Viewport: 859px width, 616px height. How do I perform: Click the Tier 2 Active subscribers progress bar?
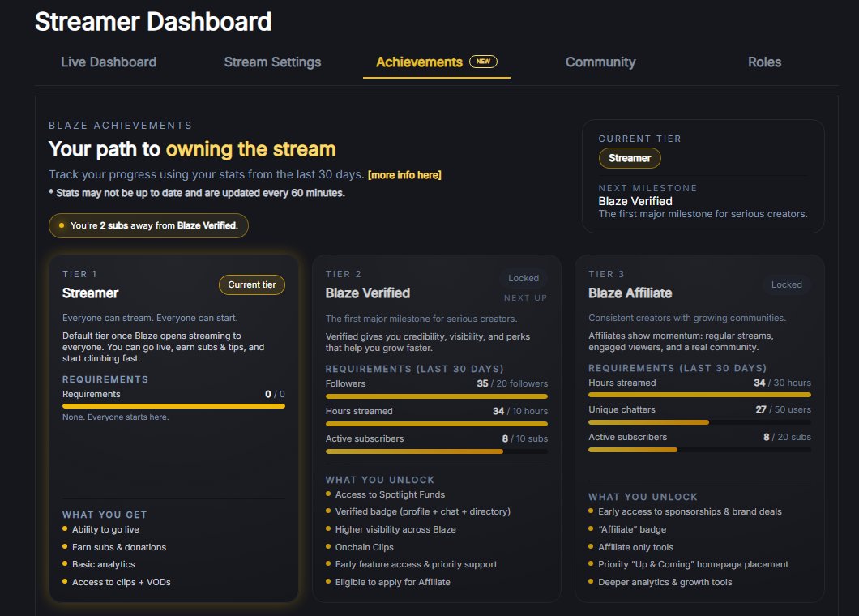[437, 451]
